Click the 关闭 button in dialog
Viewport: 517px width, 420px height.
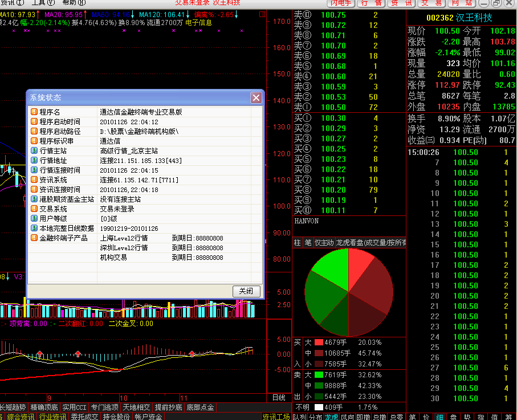point(246,291)
